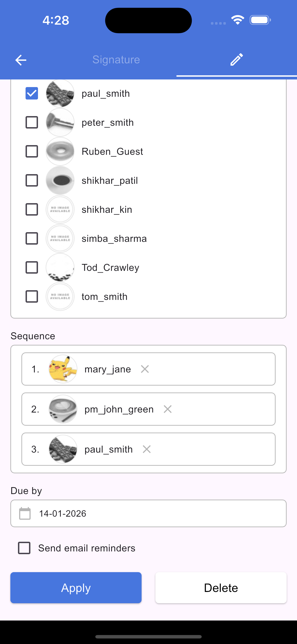This screenshot has height=644, width=297.
Task: Tap shikhar_patil's coffee cup avatar
Action: point(60,181)
